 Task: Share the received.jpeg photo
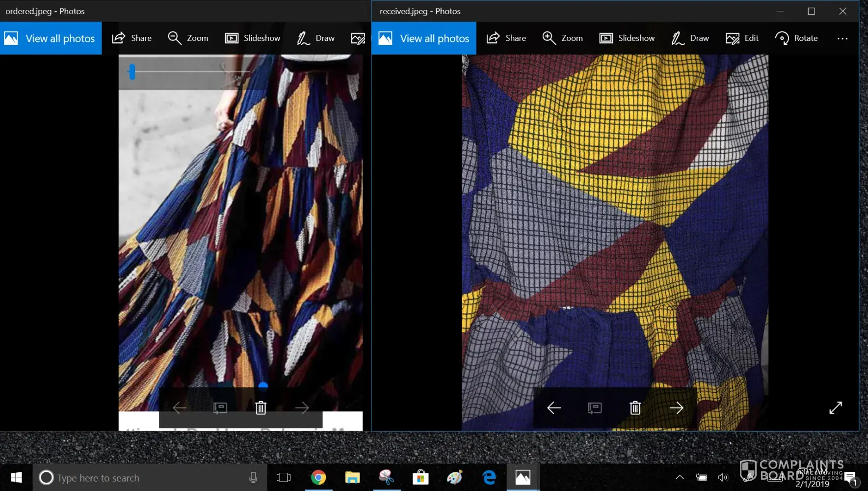coord(506,38)
